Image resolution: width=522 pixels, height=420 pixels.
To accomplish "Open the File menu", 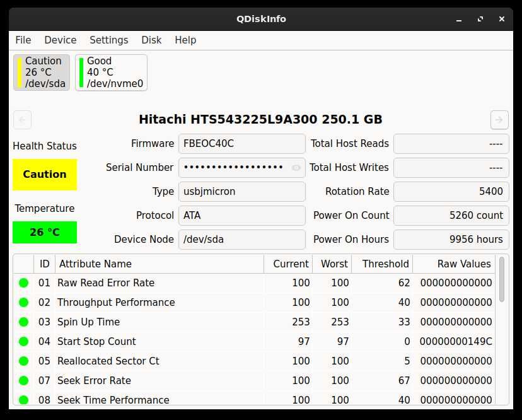I will [23, 40].
